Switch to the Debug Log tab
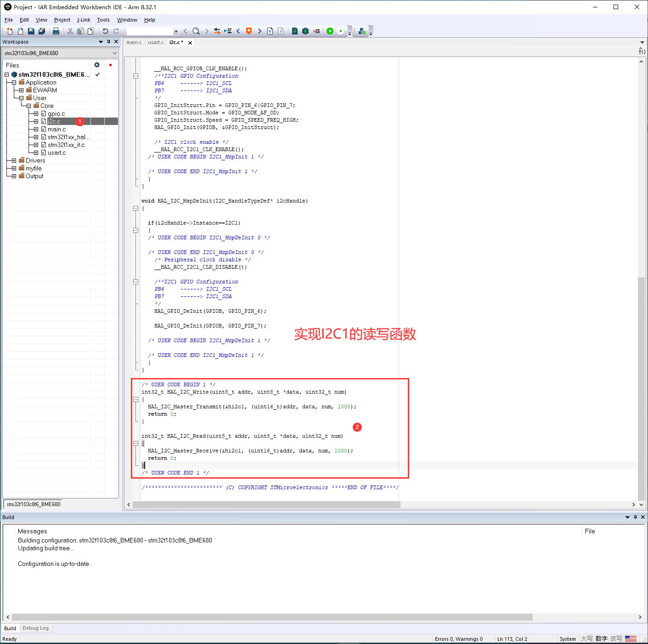This screenshot has width=648, height=644. coord(36,628)
